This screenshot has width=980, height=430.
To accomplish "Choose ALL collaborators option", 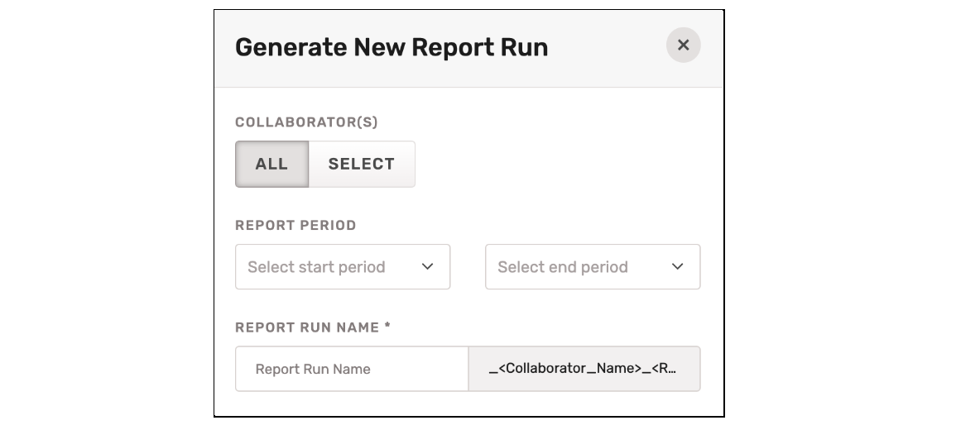I will point(271,164).
